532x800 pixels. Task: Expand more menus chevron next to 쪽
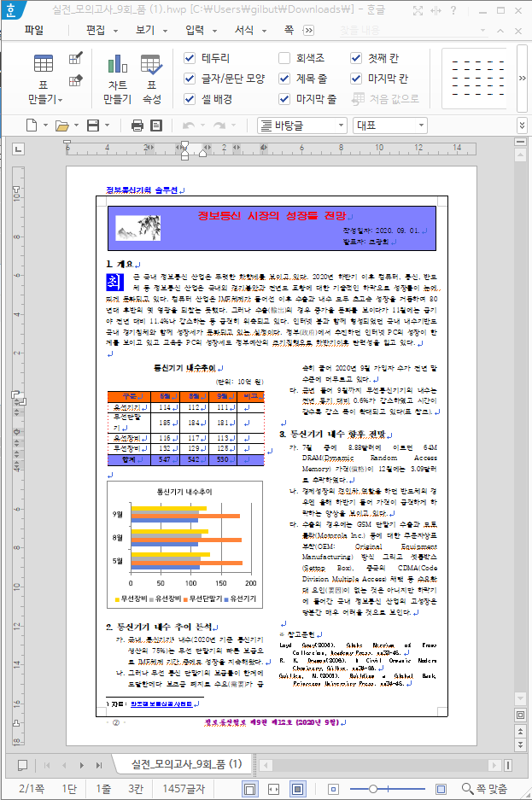pyautogui.click(x=308, y=31)
